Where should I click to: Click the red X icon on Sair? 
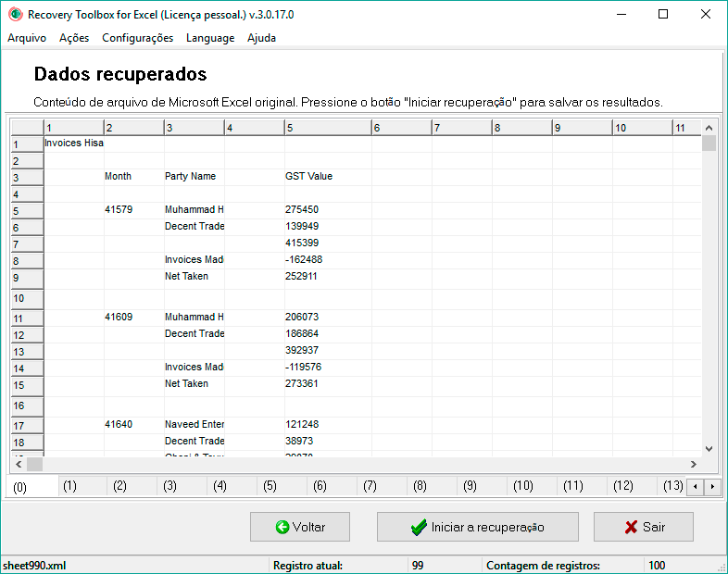tap(631, 528)
